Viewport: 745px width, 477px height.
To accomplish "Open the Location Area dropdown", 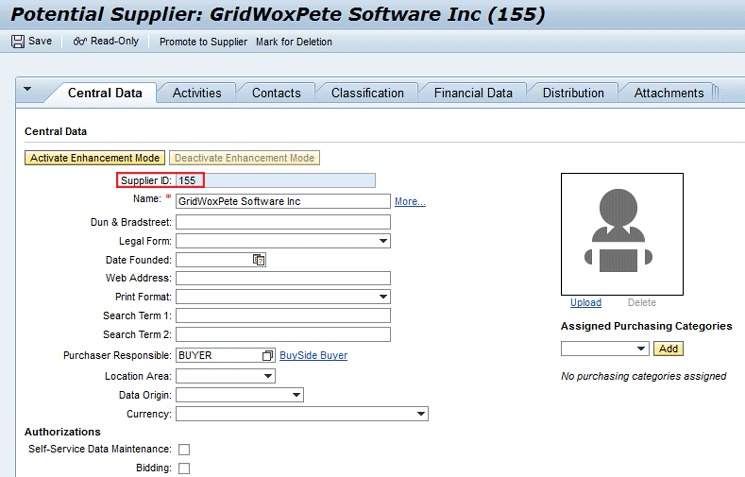I will pos(268,376).
